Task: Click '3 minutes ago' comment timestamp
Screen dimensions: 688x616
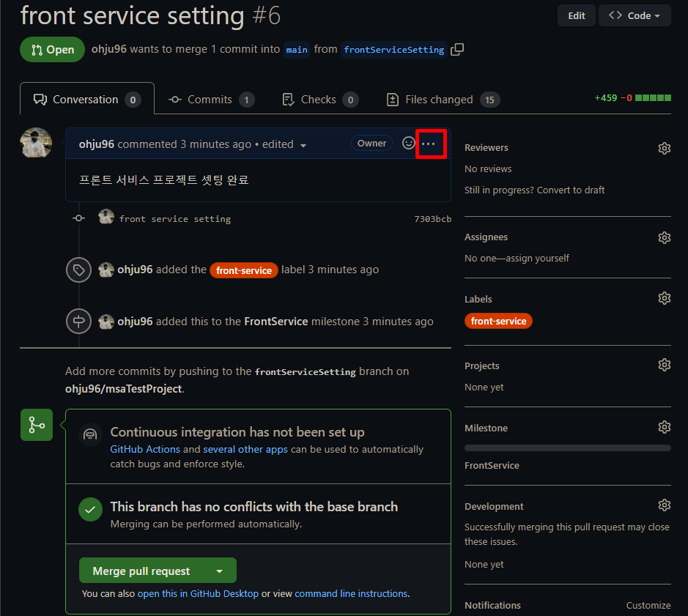Action: click(216, 144)
